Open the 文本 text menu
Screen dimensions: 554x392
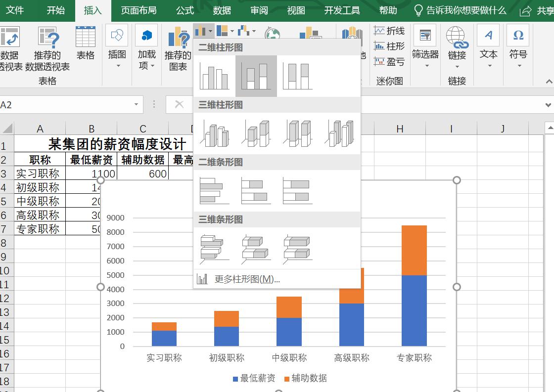(x=488, y=46)
